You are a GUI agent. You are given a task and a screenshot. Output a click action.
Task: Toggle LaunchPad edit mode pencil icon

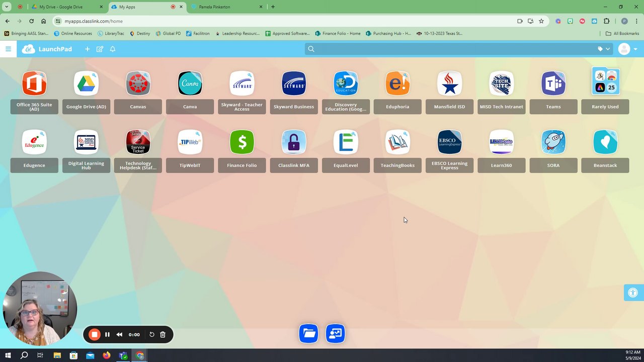(100, 49)
